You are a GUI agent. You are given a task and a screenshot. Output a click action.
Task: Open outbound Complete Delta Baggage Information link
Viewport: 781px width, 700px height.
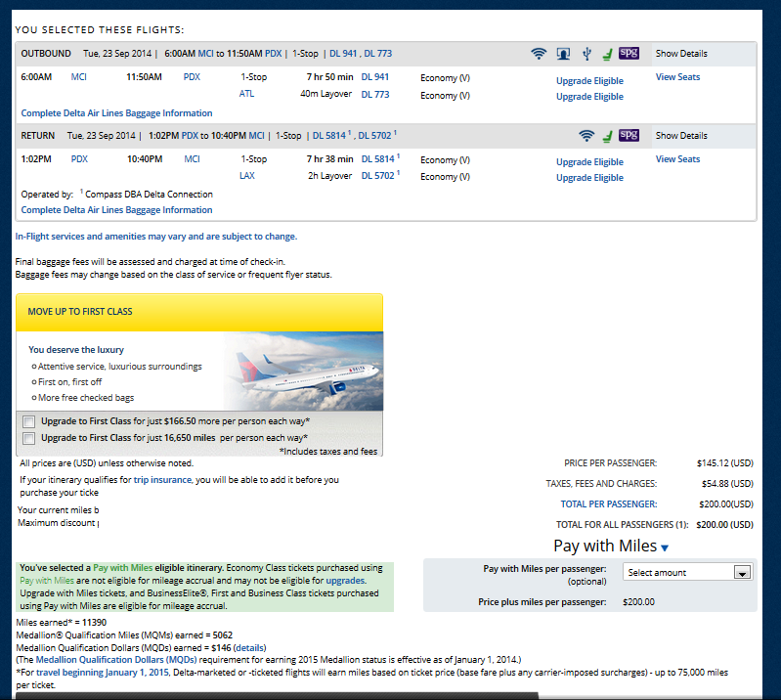(116, 113)
